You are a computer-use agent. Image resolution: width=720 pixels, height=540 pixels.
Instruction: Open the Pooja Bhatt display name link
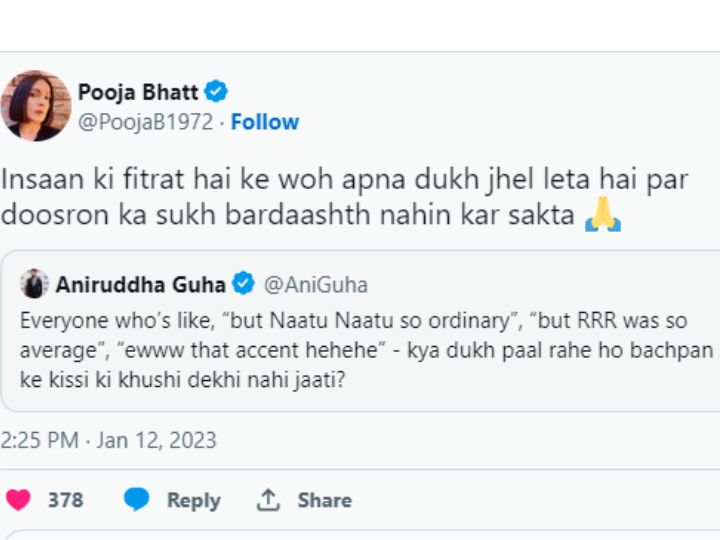(x=138, y=92)
